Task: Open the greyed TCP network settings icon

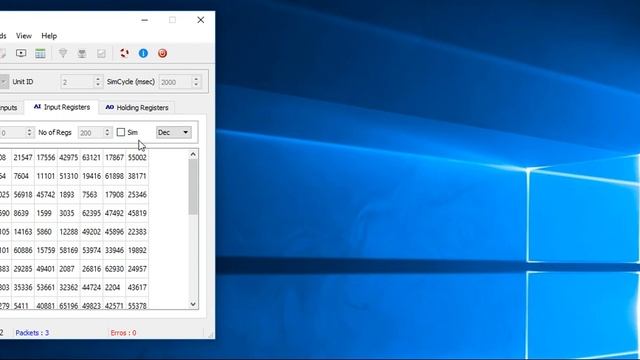Action: [x=82, y=53]
